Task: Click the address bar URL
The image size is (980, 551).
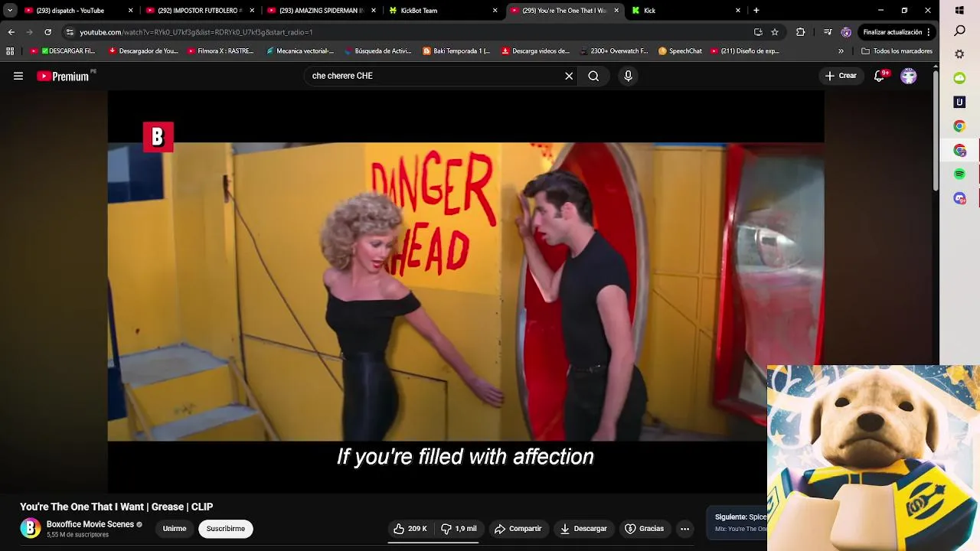Action: 196,32
